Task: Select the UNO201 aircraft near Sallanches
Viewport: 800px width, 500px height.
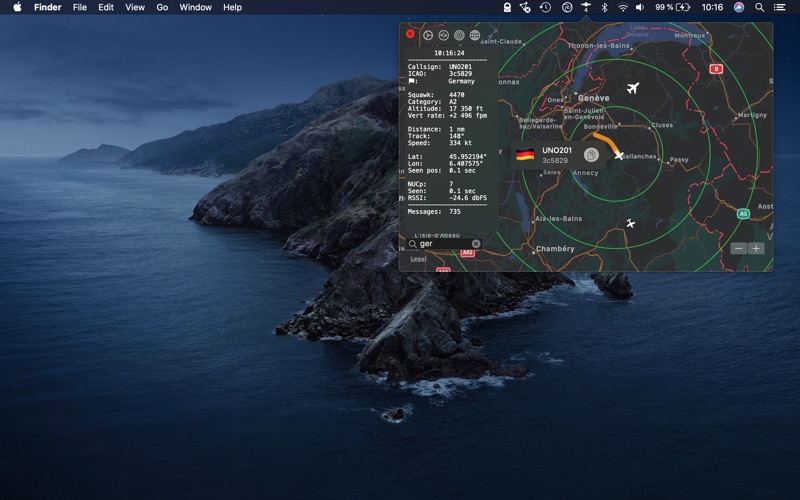Action: pyautogui.click(x=618, y=155)
